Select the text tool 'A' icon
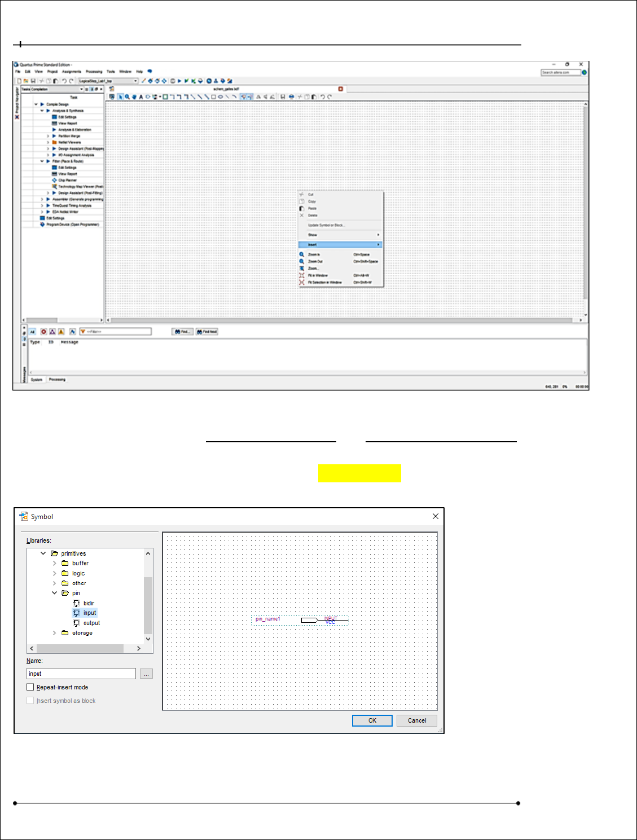 coord(141,96)
